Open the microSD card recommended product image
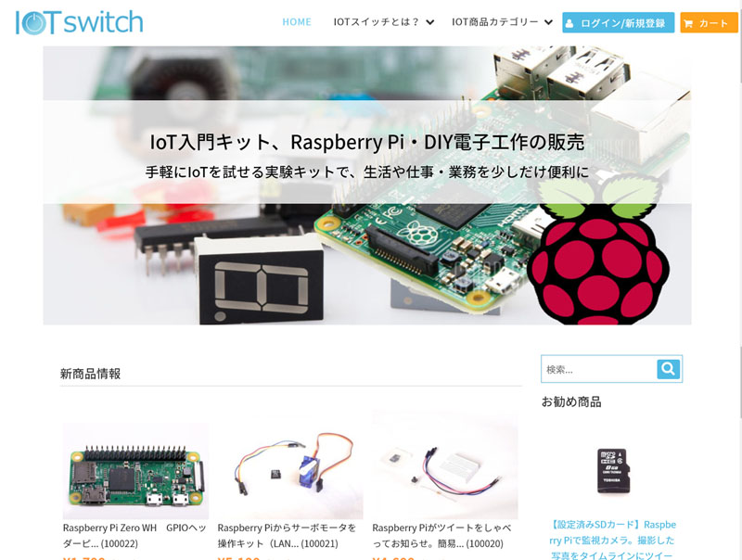742x560 pixels. pos(613,471)
